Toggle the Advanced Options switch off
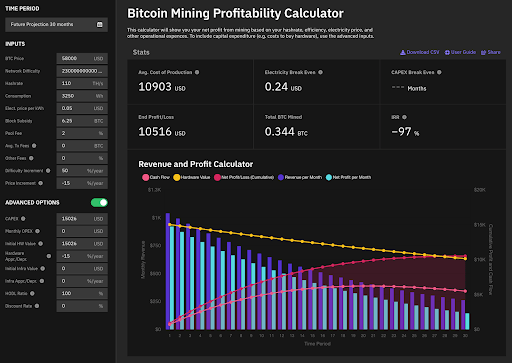Image resolution: width=512 pixels, height=363 pixels. pos(99,202)
